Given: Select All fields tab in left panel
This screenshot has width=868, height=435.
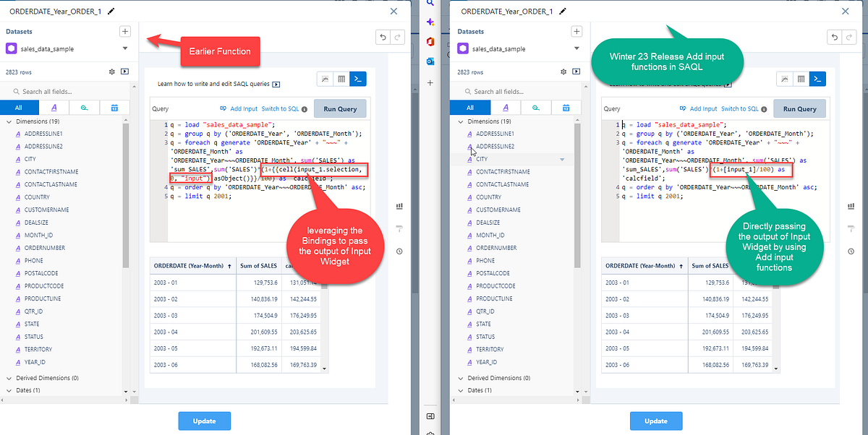Looking at the screenshot, I should click(x=20, y=108).
